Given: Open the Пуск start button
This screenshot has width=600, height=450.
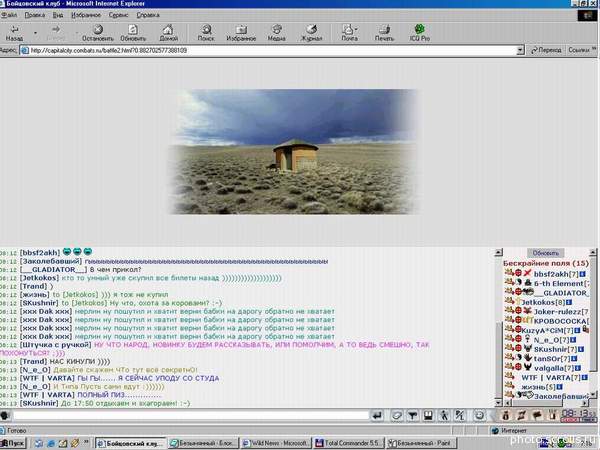Looking at the screenshot, I should (14, 443).
